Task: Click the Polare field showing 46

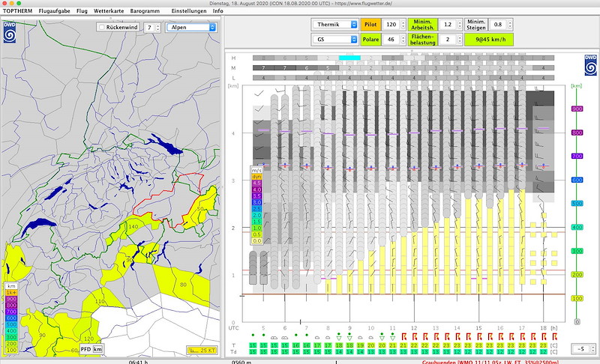Action: click(x=391, y=40)
